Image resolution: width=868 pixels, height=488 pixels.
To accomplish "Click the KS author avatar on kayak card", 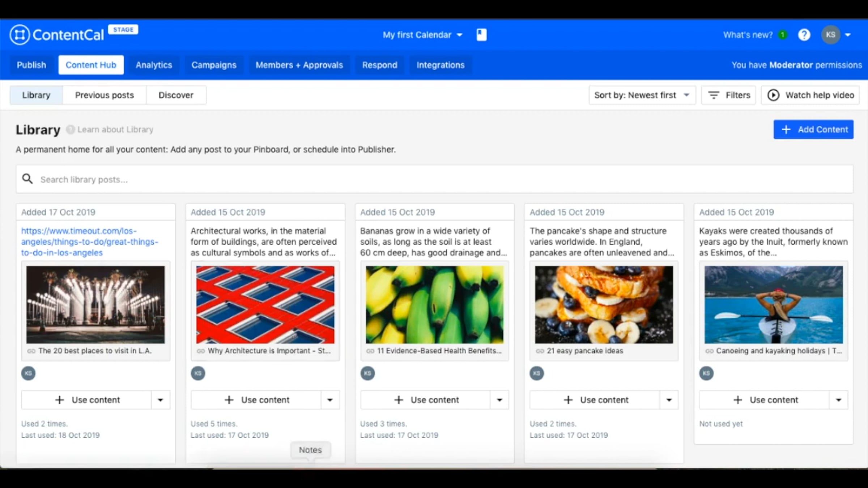I will 706,373.
